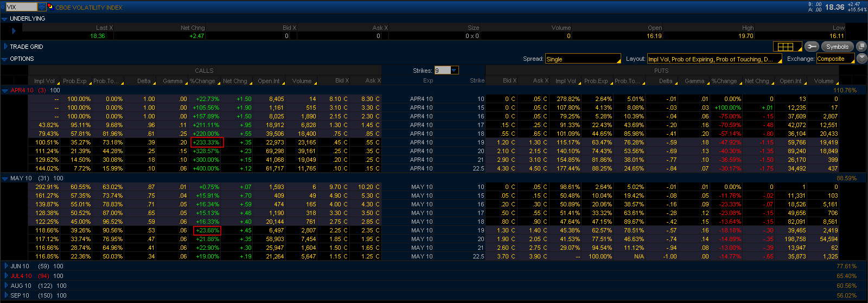Open the symbol history dropdown next to VIX

42,7
